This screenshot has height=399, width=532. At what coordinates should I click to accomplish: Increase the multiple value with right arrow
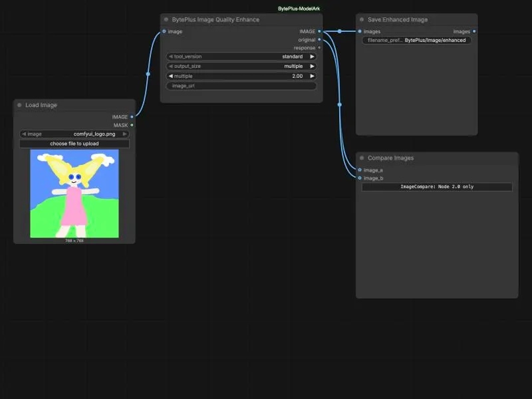[312, 76]
